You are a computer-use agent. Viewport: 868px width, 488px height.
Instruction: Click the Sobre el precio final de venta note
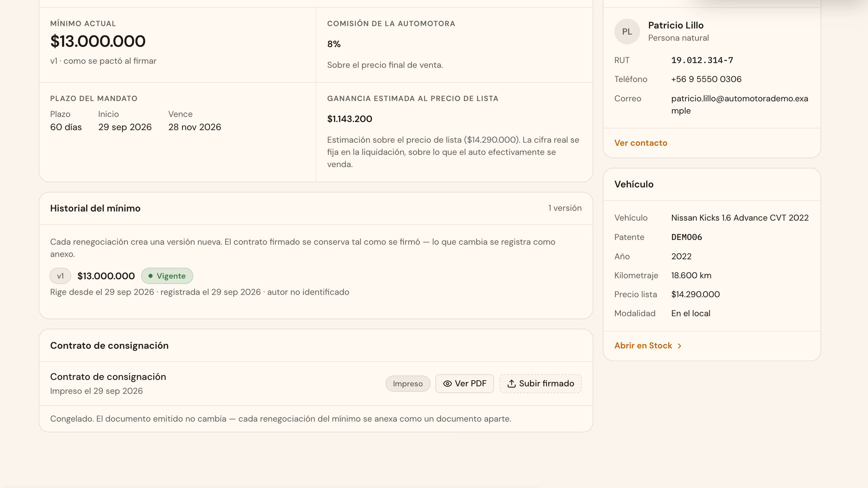385,65
